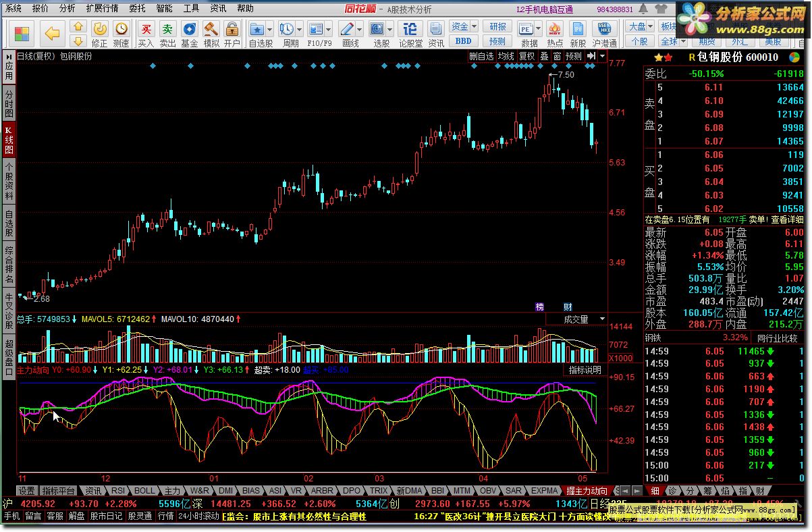Image resolution: width=812 pixels, height=532 pixels.
Task: Click the 指标说明 button
Action: [585, 370]
